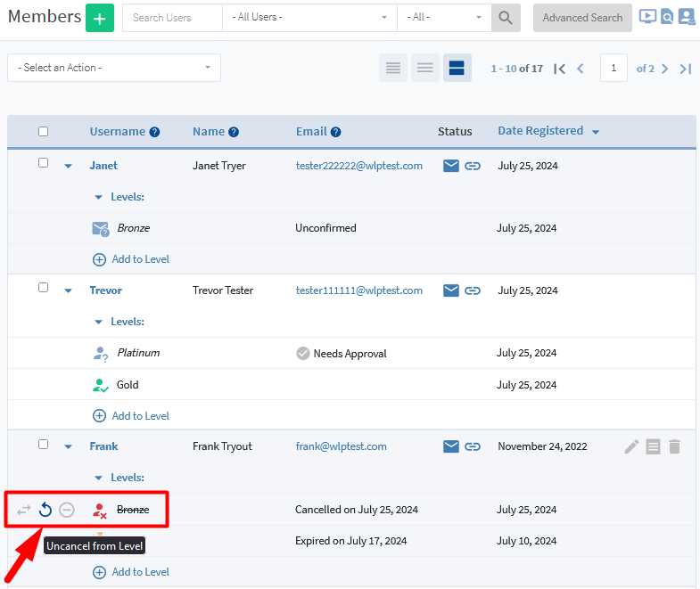
Task: Check the checkbox for Frank
Action: point(44,445)
